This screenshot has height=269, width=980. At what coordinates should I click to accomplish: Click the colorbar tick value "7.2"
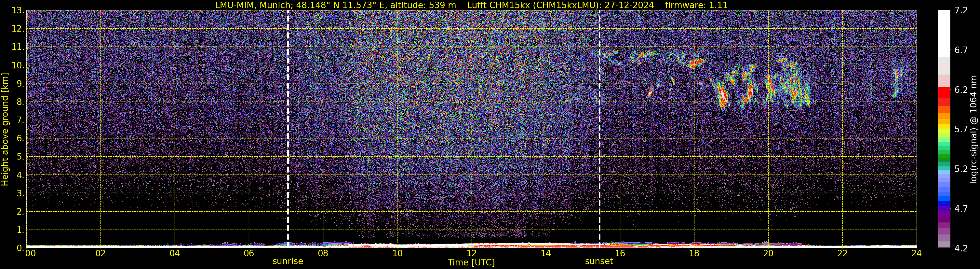[x=961, y=11]
